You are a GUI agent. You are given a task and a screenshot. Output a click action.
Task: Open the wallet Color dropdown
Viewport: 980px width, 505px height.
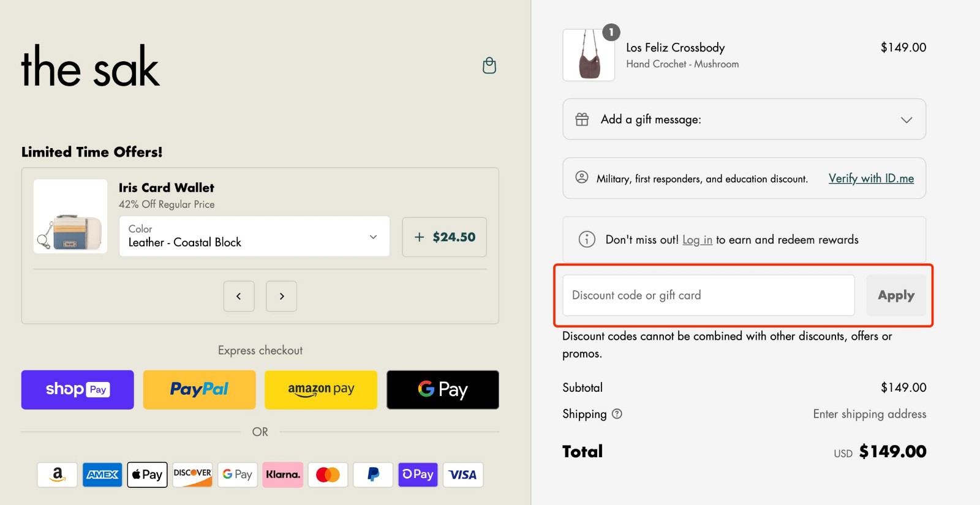point(254,236)
